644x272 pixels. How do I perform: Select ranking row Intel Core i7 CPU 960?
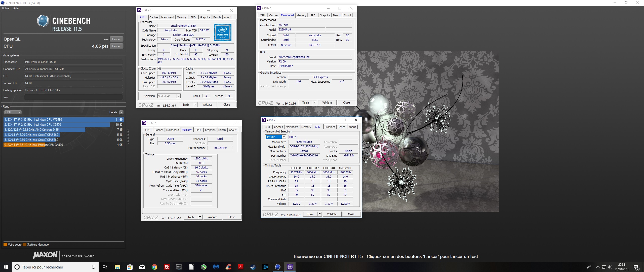tap(64, 135)
